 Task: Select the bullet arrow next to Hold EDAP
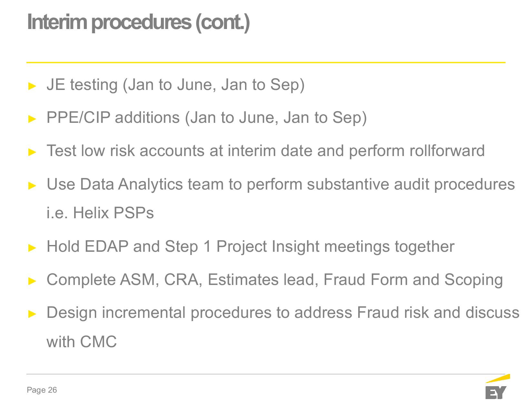pyautogui.click(x=32, y=248)
